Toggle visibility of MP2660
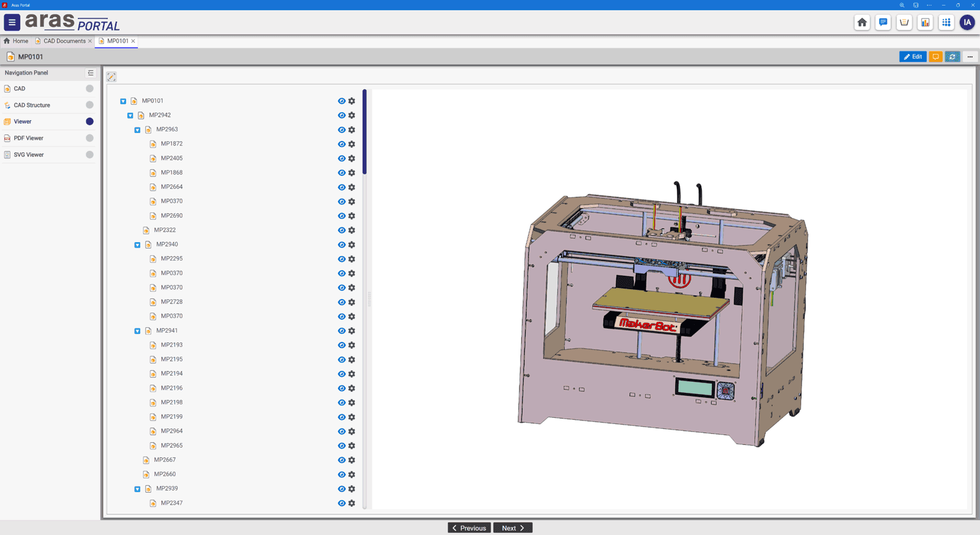The image size is (980, 535). pos(342,474)
